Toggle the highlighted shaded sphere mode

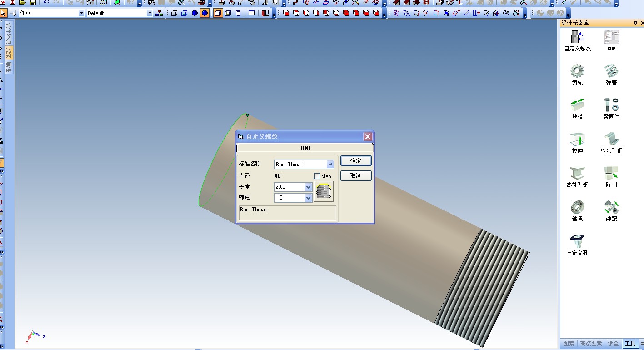tap(205, 13)
